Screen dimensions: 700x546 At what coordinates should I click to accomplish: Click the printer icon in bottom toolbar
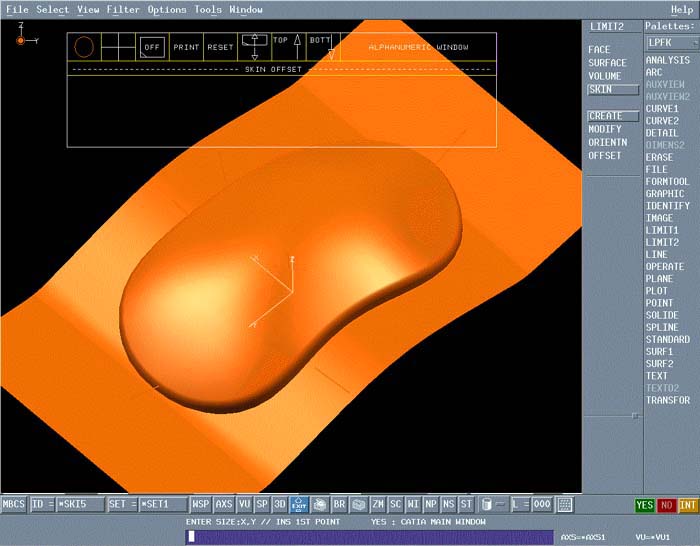(x=319, y=505)
